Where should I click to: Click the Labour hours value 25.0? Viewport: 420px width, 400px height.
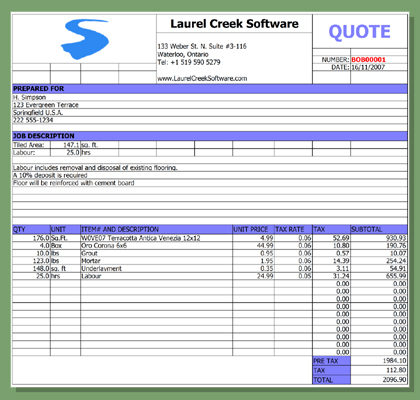click(65, 153)
